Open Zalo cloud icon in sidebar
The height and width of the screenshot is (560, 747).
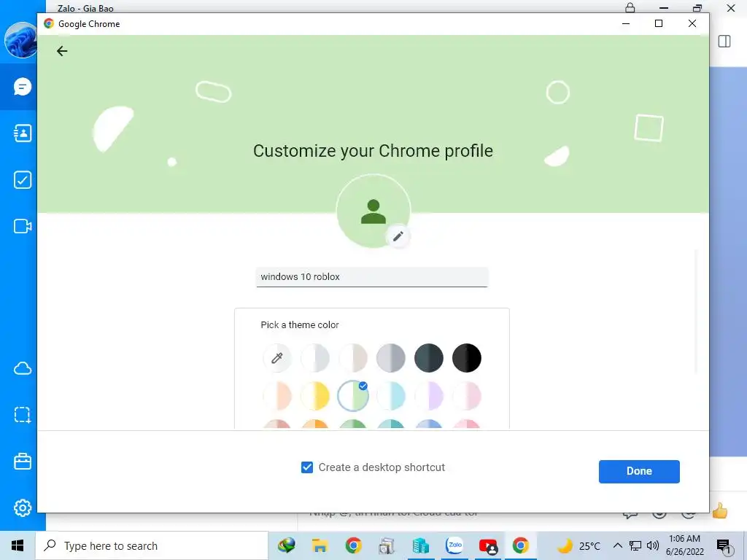click(x=23, y=368)
